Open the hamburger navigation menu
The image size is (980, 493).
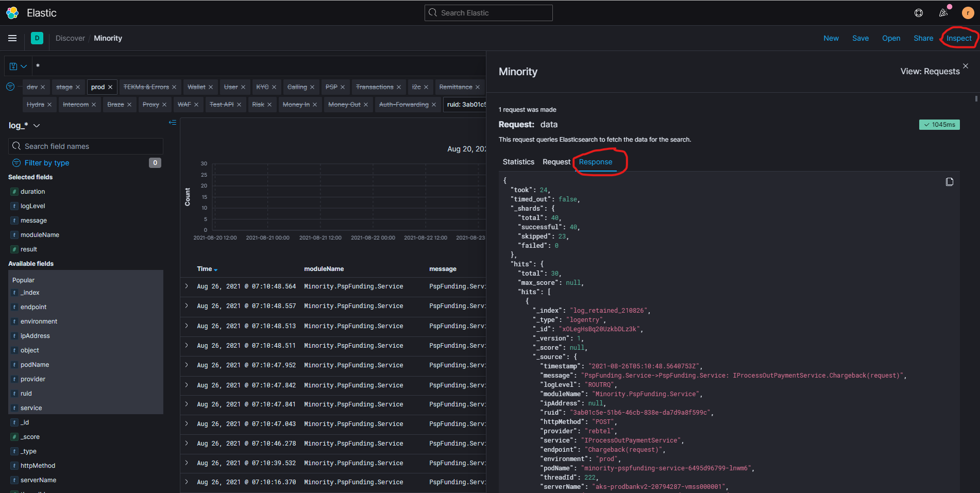click(12, 38)
